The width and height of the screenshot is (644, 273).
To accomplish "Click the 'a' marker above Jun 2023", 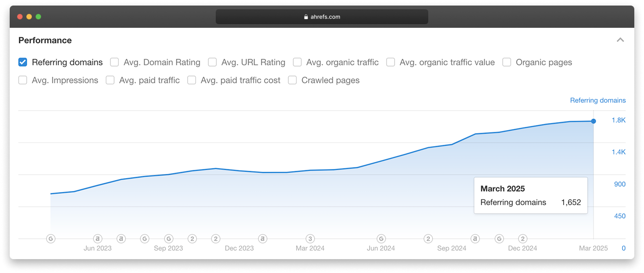I will (97, 239).
